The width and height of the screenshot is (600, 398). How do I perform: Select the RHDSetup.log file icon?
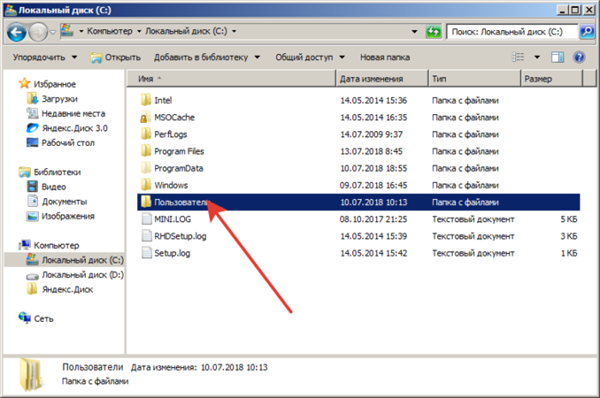(x=147, y=236)
